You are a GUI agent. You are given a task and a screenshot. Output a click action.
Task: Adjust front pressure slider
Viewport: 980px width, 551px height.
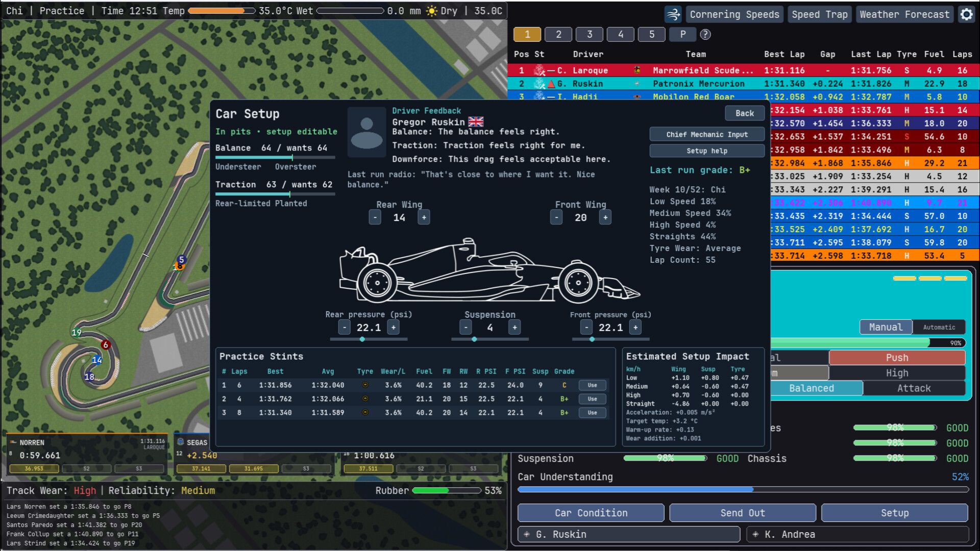click(x=611, y=339)
